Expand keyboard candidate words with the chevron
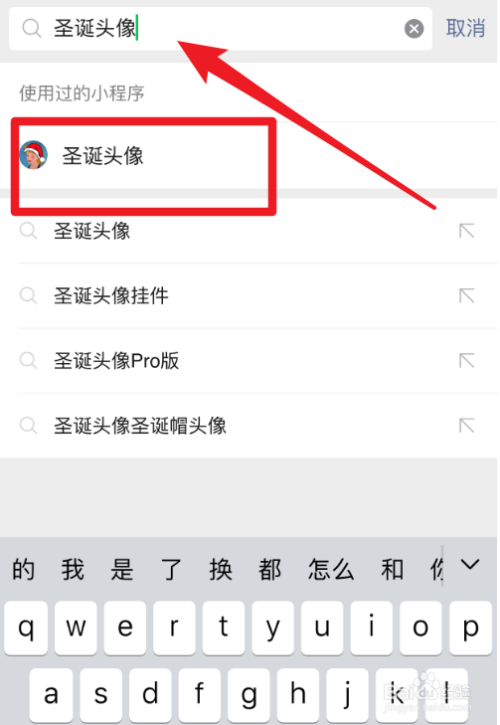The image size is (500, 725). (x=470, y=565)
